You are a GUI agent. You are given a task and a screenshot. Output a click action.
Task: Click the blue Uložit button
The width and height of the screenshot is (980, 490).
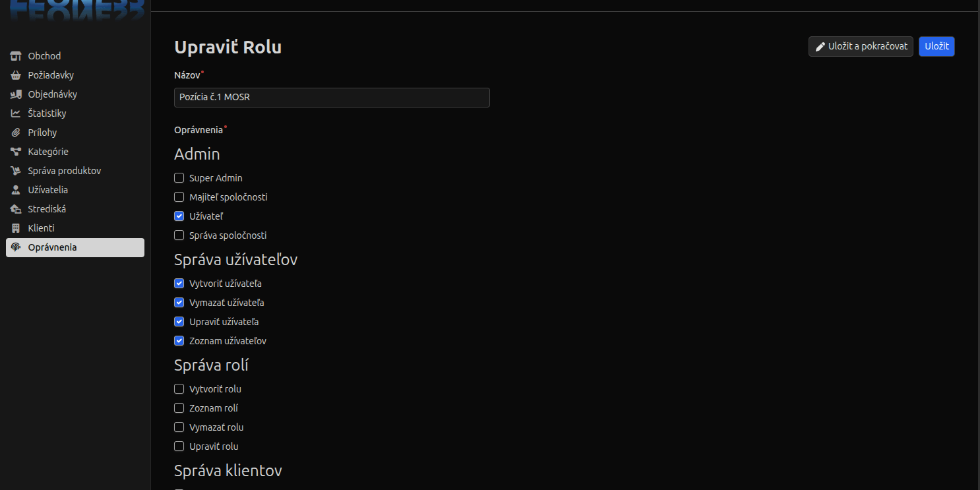pyautogui.click(x=936, y=46)
